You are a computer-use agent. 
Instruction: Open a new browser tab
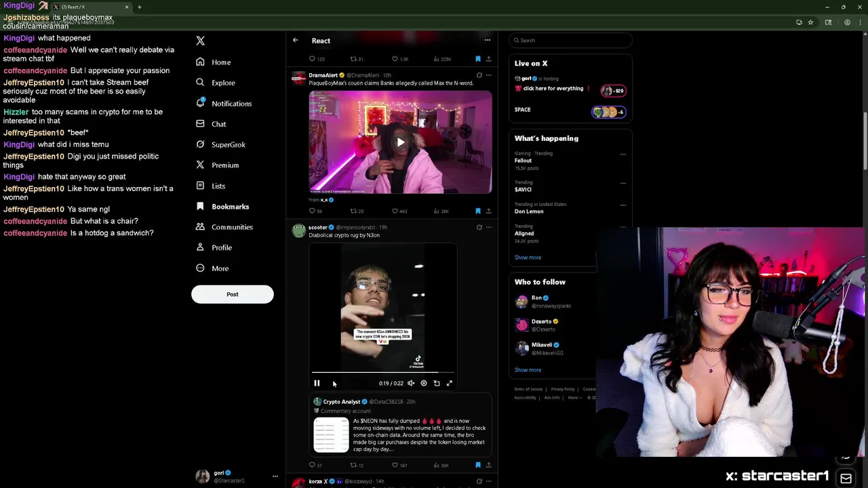139,7
